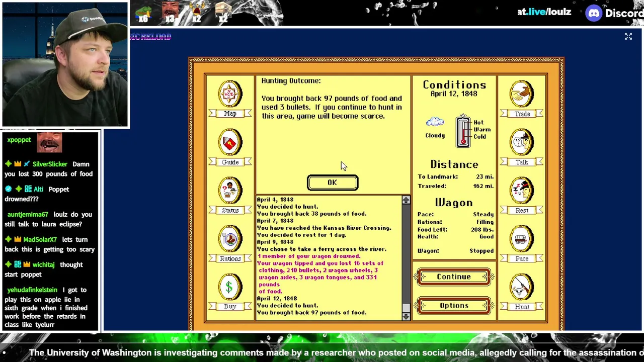The height and width of the screenshot is (362, 644).
Task: Click auntjemima67 username in chat
Action: [x=28, y=214]
